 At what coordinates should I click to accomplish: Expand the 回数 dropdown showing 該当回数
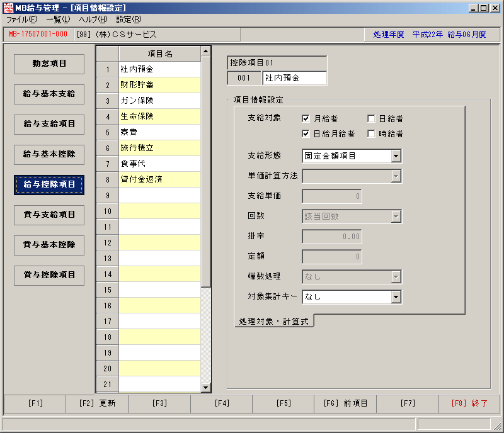396,216
